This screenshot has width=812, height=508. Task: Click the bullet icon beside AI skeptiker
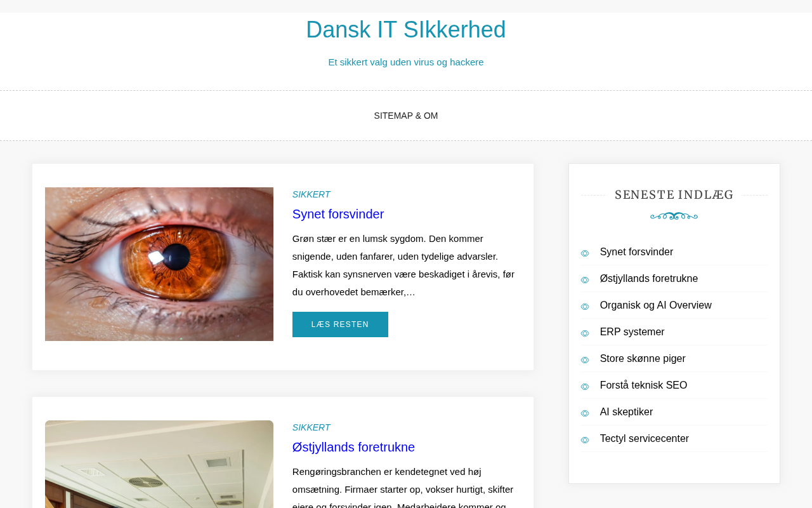(585, 413)
